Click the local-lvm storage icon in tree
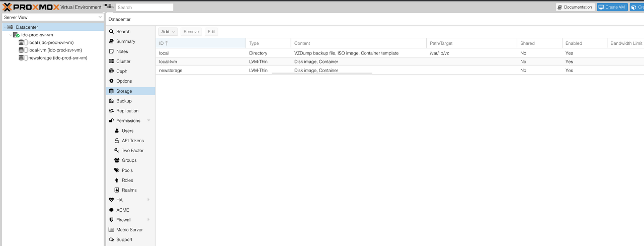Screen dimensions: 644x246 pyautogui.click(x=21, y=50)
